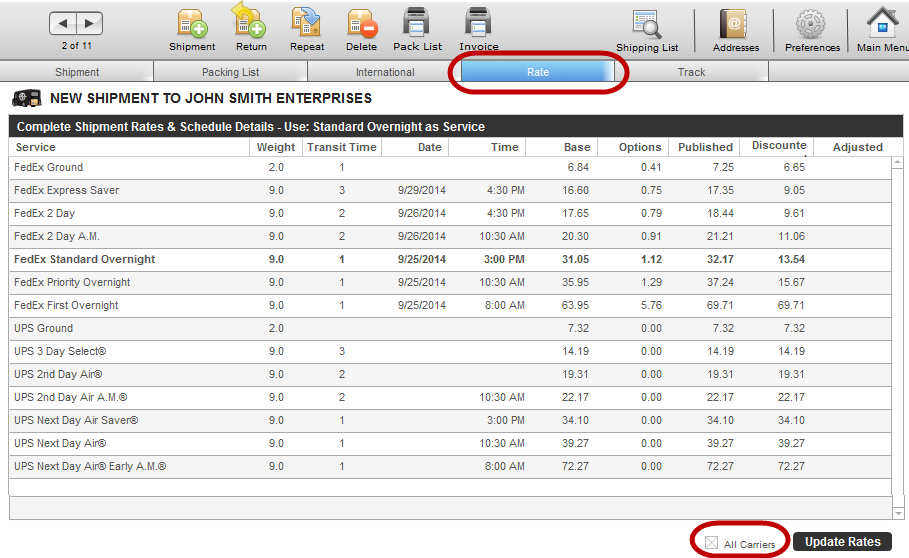
Task: Click the Adjusted column header
Action: click(857, 147)
